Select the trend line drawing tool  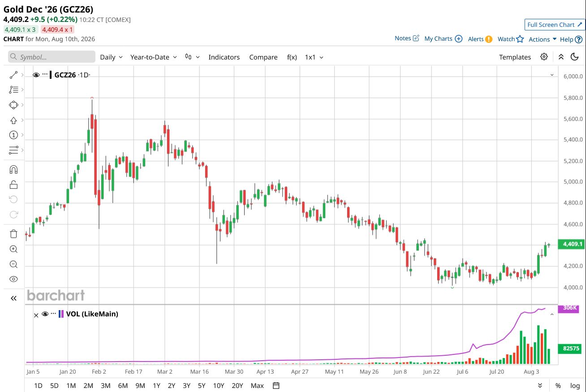(13, 75)
